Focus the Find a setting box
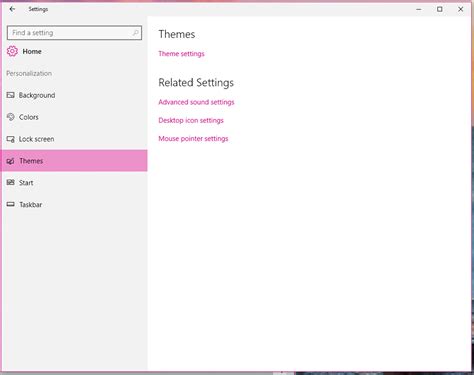Screen dimensions: 474x375 point(74,33)
